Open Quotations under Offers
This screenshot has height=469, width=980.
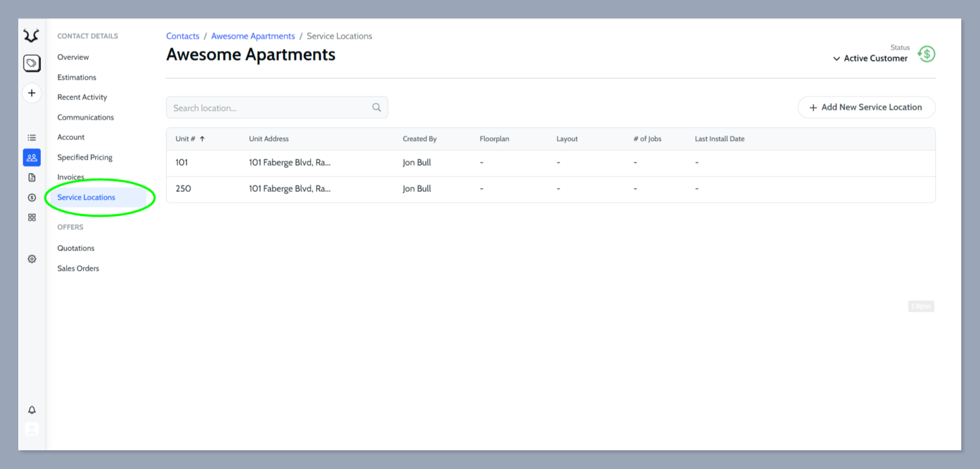click(x=75, y=248)
